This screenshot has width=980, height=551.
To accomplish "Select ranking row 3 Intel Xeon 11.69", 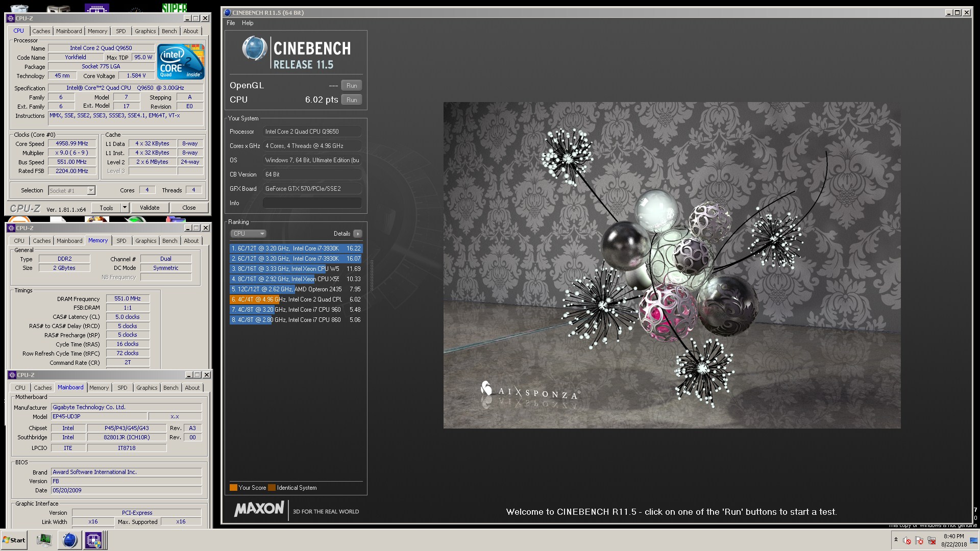I will 296,269.
